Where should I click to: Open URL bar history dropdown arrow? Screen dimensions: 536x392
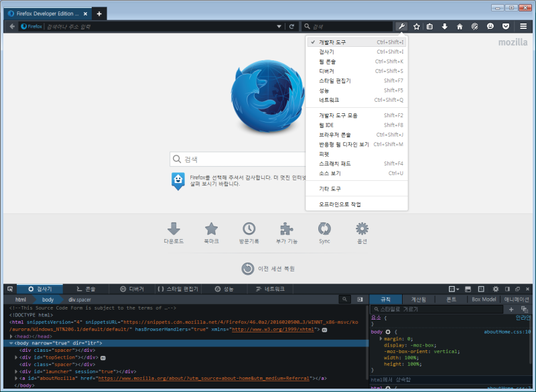279,26
